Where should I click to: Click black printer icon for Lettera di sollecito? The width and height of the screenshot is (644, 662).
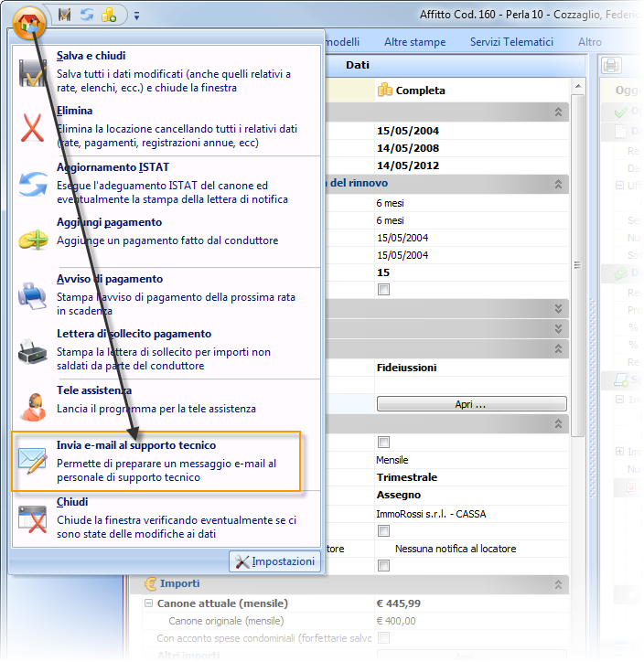click(32, 351)
